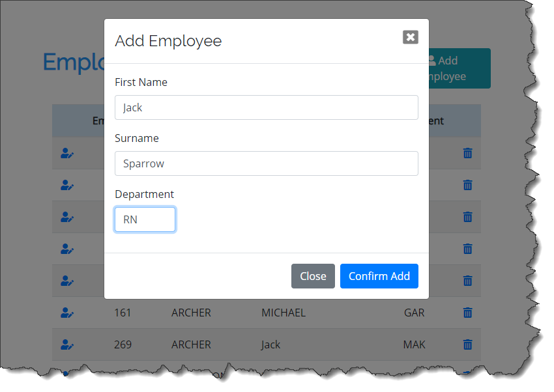554x392 pixels.
Task: Click the edit-user icon in the fifth table row
Action: click(67, 281)
